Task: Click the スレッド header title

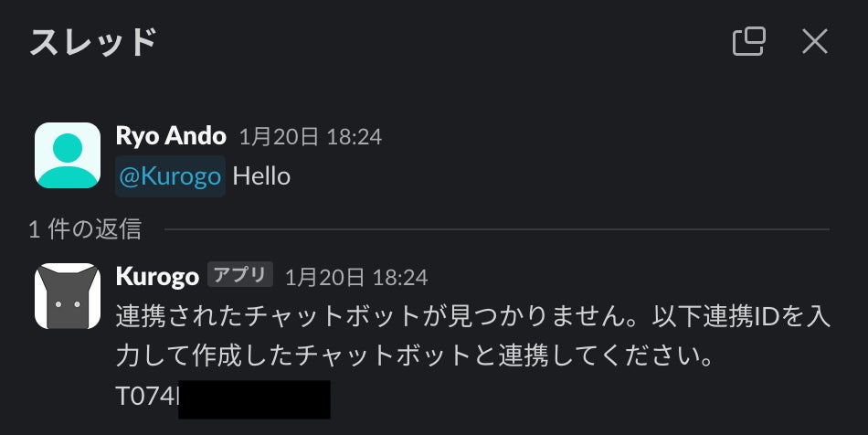Action: coord(93,42)
